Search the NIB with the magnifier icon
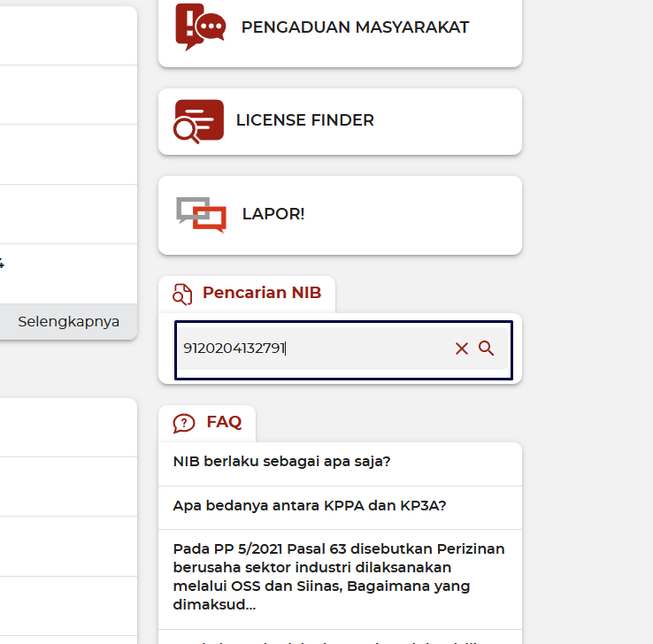Screen dimensions: 653x644 click(486, 348)
